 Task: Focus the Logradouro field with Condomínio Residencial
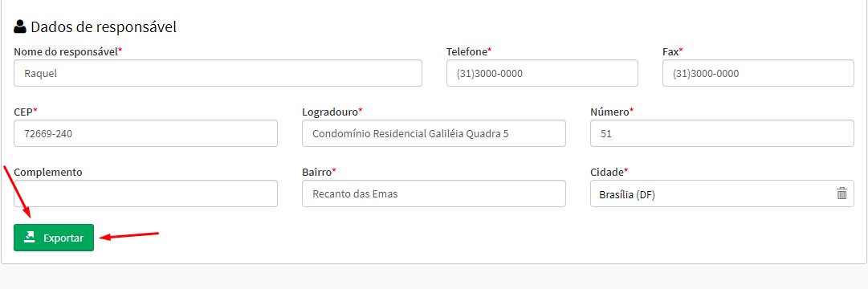(434, 133)
